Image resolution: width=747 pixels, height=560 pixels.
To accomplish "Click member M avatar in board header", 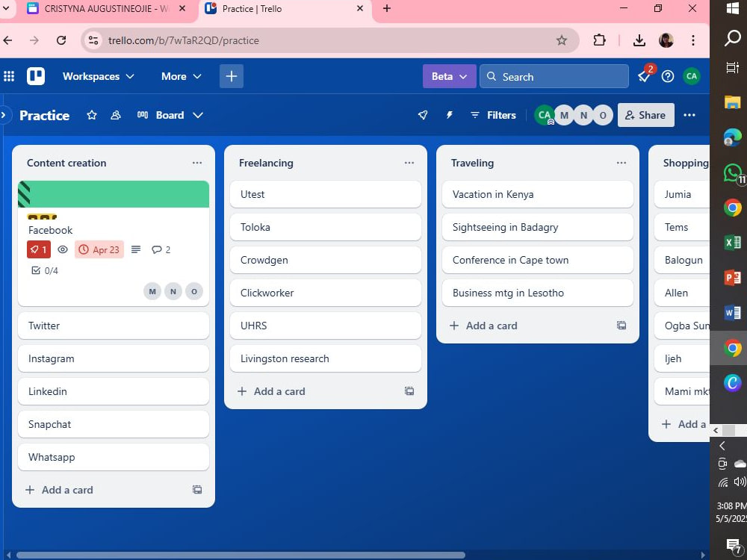I will pyautogui.click(x=564, y=115).
